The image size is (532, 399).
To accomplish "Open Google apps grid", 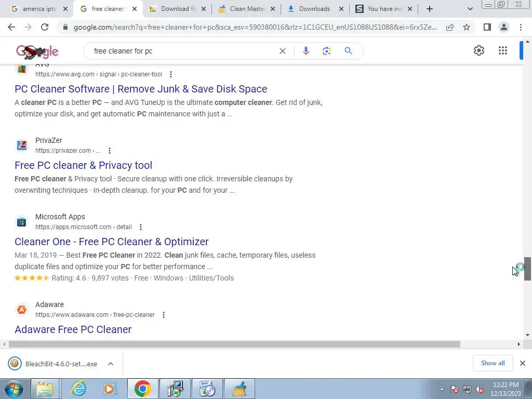I will 503,50.
